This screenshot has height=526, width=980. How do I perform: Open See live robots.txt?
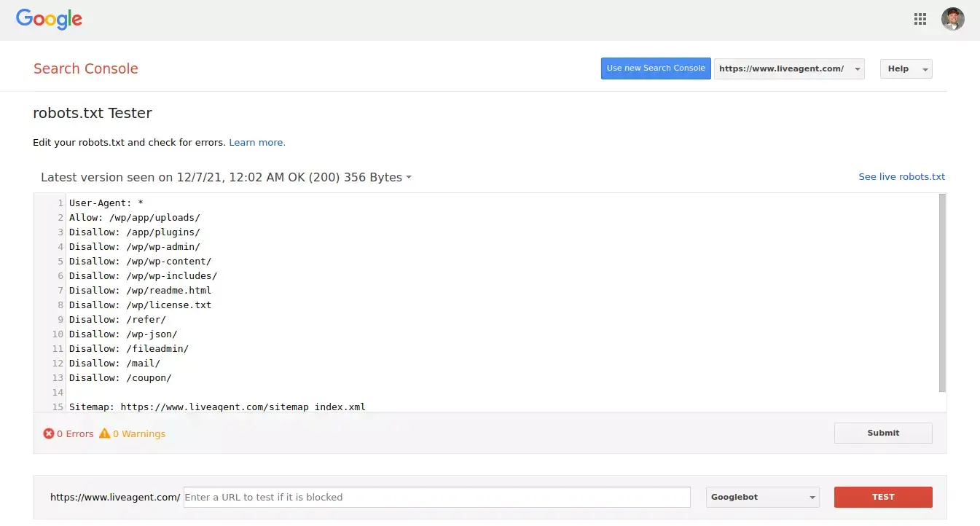point(902,176)
